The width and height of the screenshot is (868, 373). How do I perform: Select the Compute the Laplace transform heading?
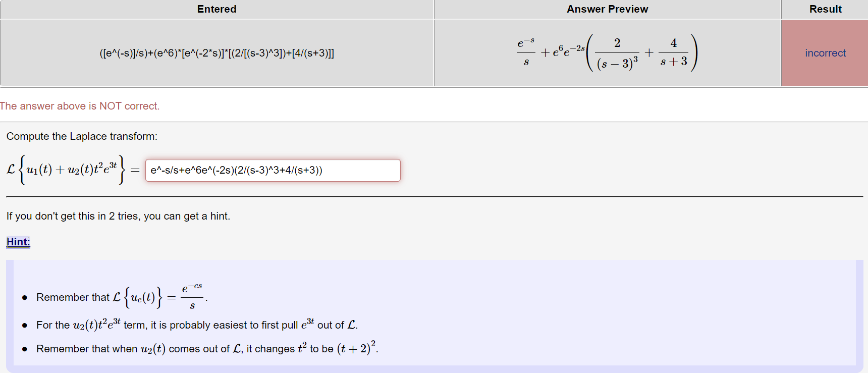point(82,136)
